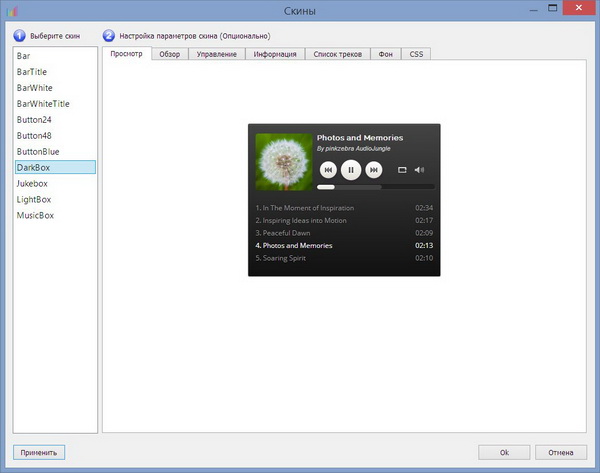
Task: Click the Отмена cancel button
Action: [x=561, y=452]
